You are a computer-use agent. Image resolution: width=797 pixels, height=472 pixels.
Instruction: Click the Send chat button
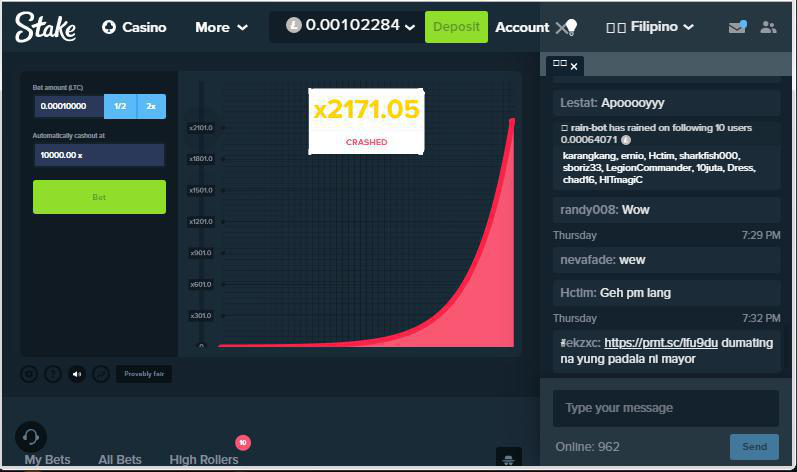click(754, 447)
